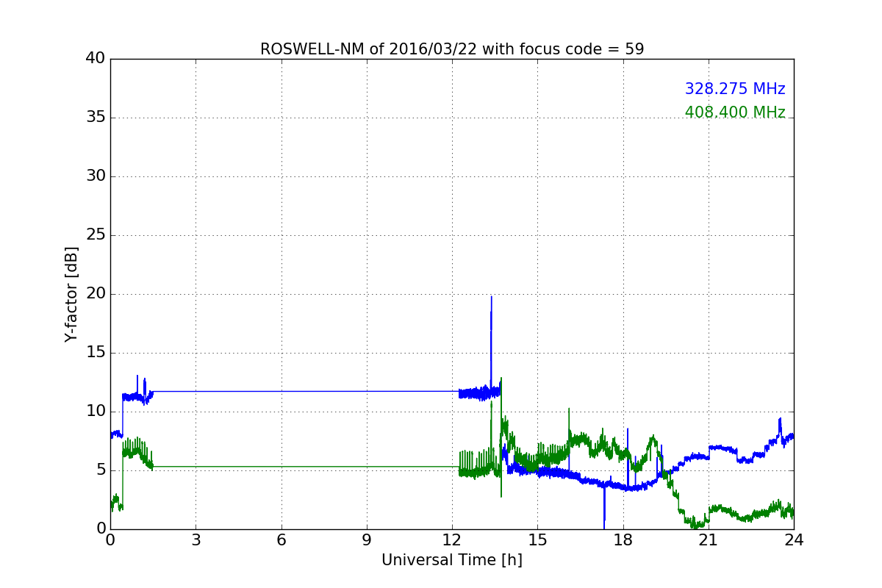The height and width of the screenshot is (588, 882).
Task: Click x-axis tick label 21
Action: [709, 539]
